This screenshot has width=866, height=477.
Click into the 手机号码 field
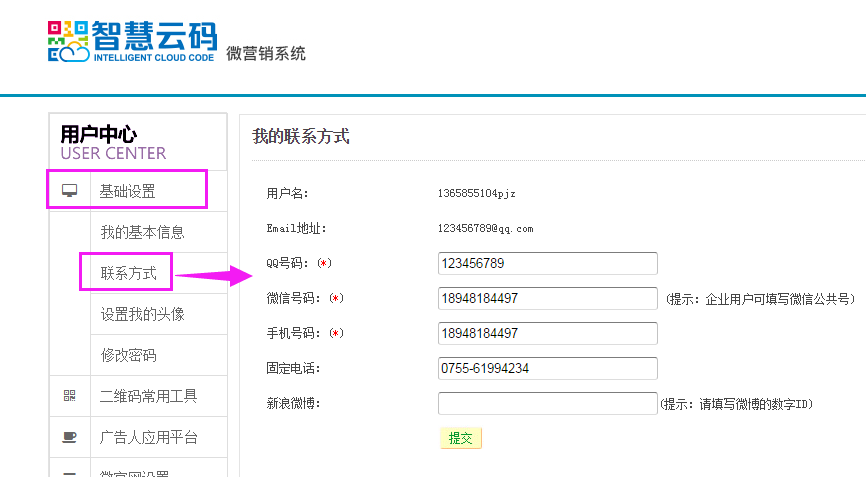(x=547, y=333)
